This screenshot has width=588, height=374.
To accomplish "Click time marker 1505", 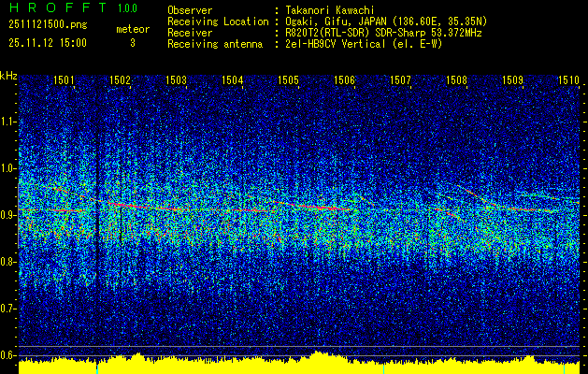I will (288, 79).
